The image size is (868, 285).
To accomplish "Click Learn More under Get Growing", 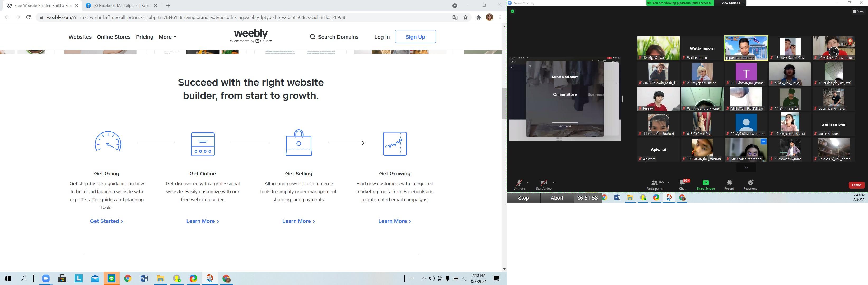I will (x=395, y=221).
